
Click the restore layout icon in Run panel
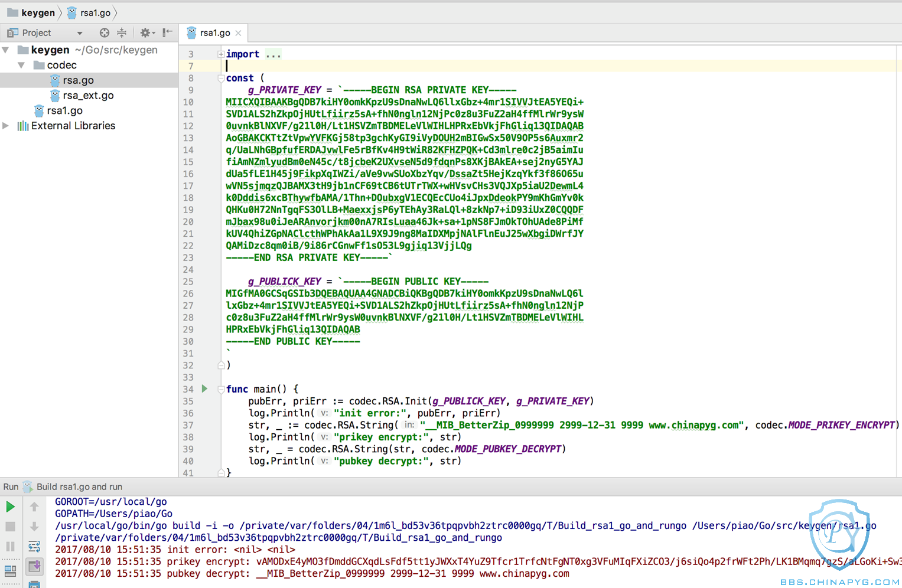[10, 570]
